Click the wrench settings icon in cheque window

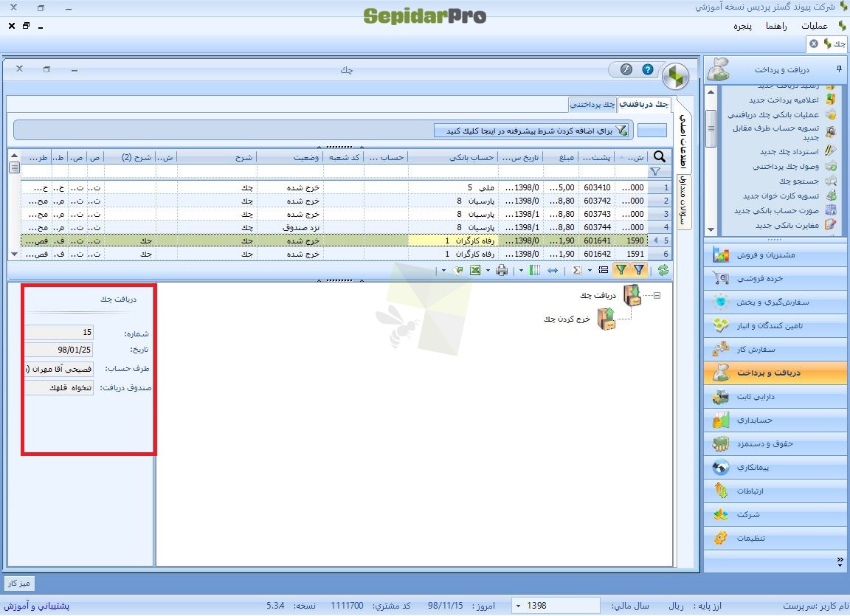tap(626, 69)
